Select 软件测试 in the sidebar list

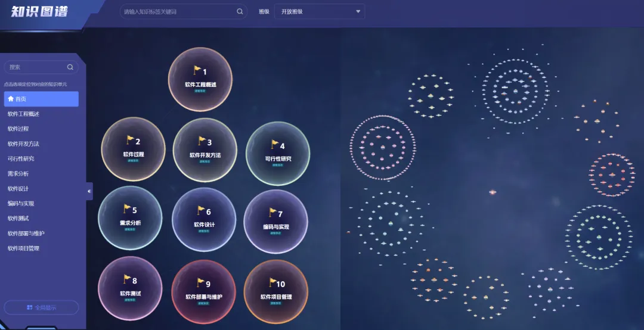coord(18,219)
